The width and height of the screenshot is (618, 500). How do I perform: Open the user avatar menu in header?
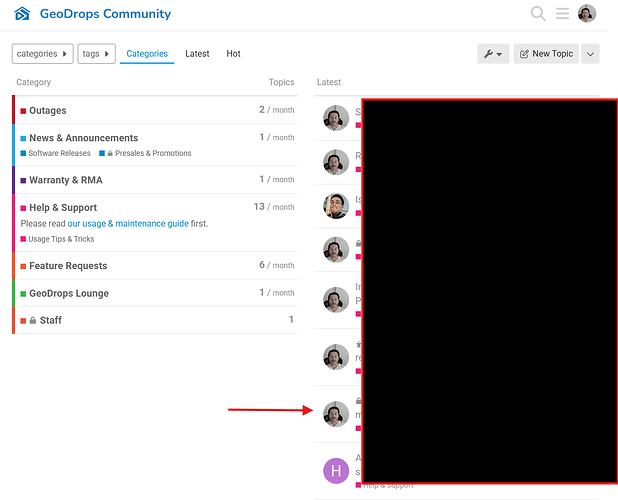click(x=587, y=13)
